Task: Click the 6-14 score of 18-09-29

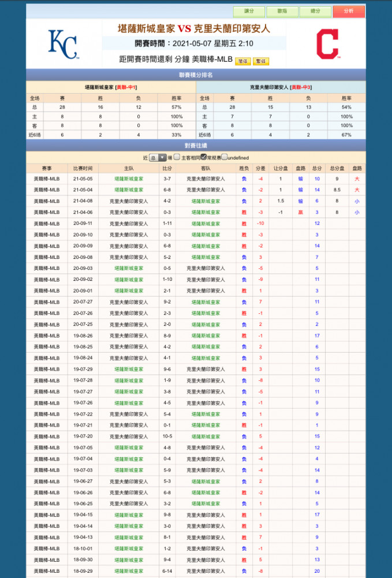Action: [167, 571]
